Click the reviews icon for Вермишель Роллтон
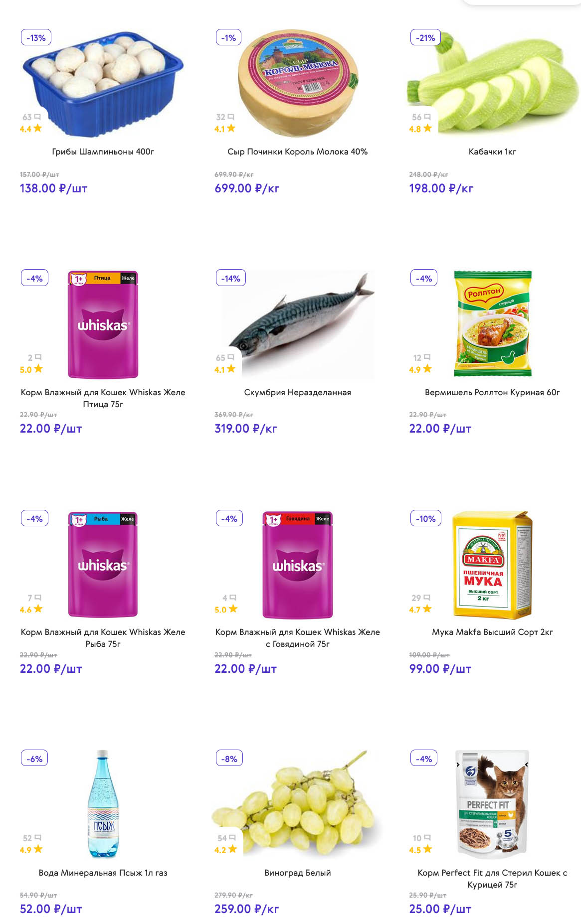Viewport: 581px width, 924px height. click(427, 357)
